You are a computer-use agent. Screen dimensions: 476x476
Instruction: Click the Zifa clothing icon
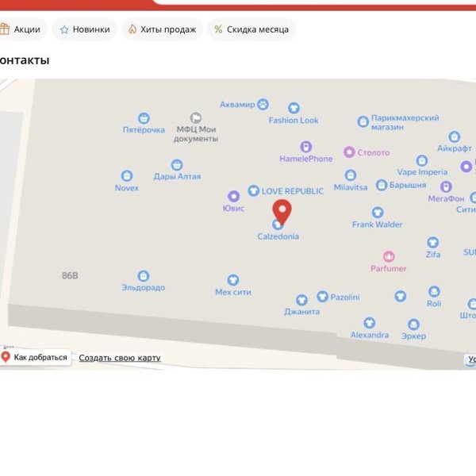coord(433,243)
